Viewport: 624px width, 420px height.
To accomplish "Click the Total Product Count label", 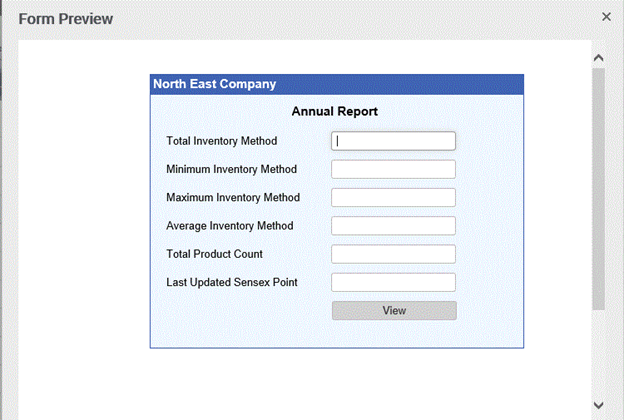I will [x=214, y=254].
